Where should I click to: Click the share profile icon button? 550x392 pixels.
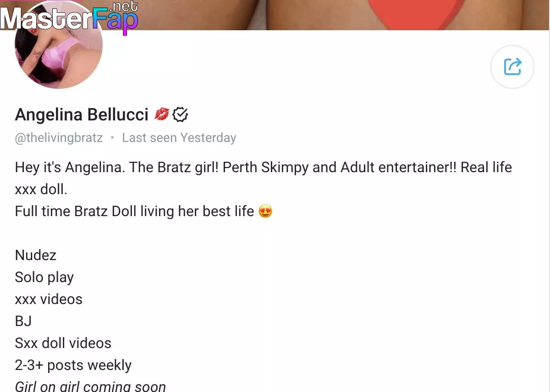point(512,67)
